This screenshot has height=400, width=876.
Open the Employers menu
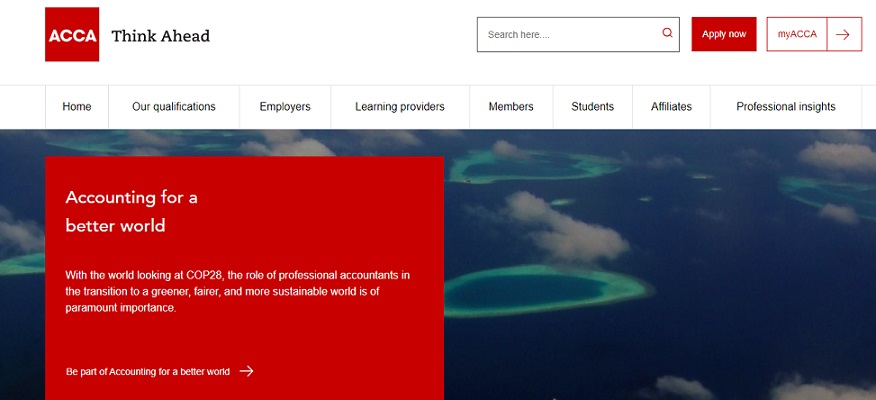coord(285,107)
